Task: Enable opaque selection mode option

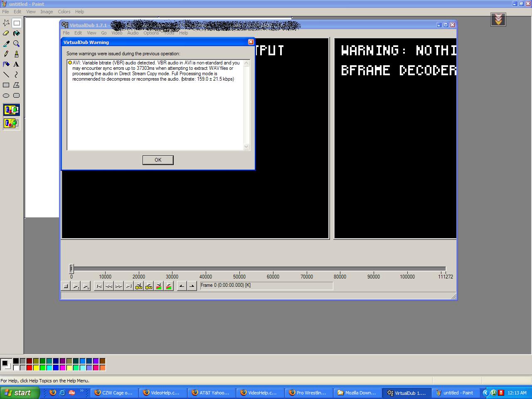Action: click(11, 110)
